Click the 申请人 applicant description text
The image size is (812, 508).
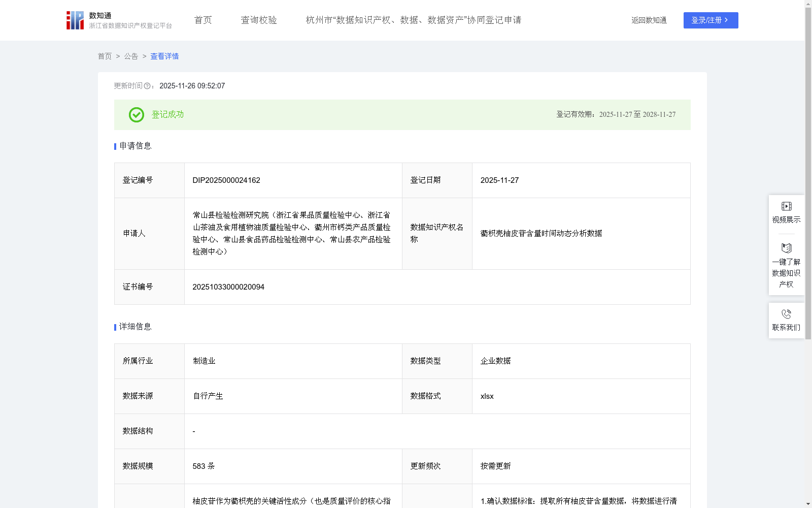point(292,234)
